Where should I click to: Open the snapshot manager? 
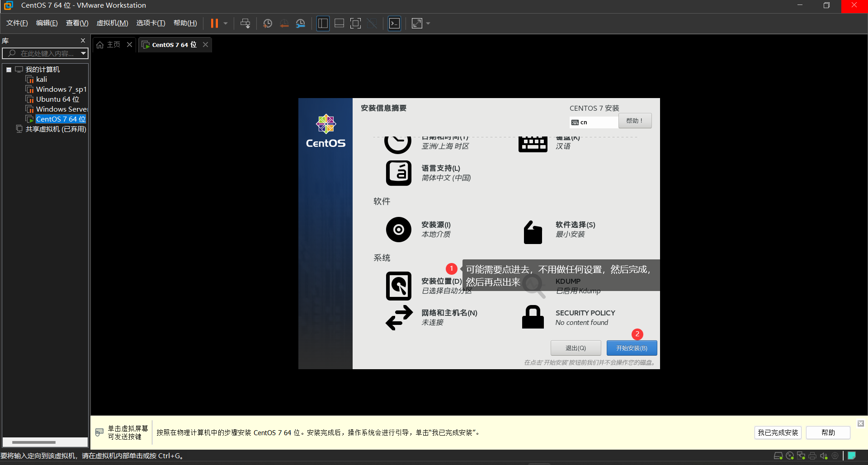301,23
